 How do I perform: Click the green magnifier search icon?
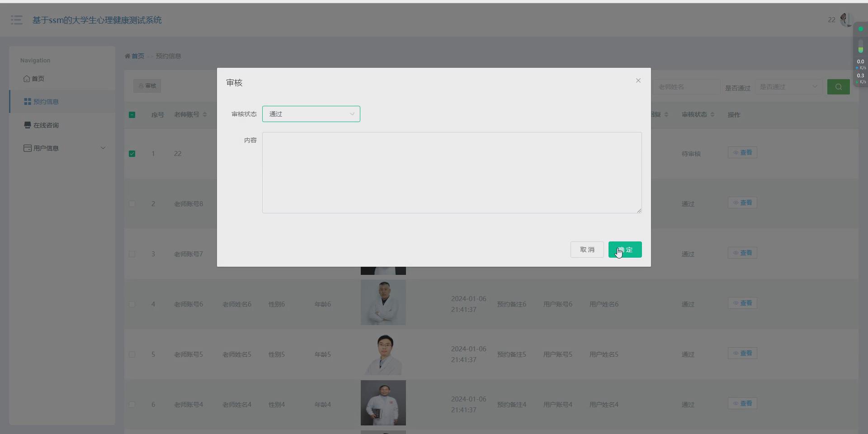click(x=839, y=87)
